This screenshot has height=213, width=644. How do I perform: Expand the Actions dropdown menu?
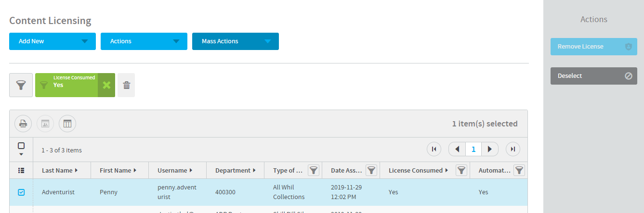pyautogui.click(x=144, y=41)
